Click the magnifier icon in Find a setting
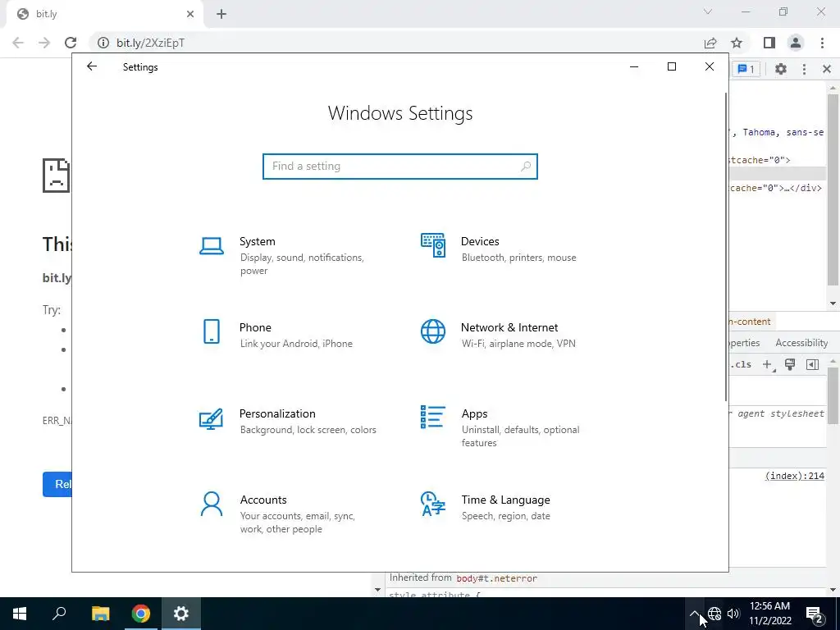 click(526, 166)
